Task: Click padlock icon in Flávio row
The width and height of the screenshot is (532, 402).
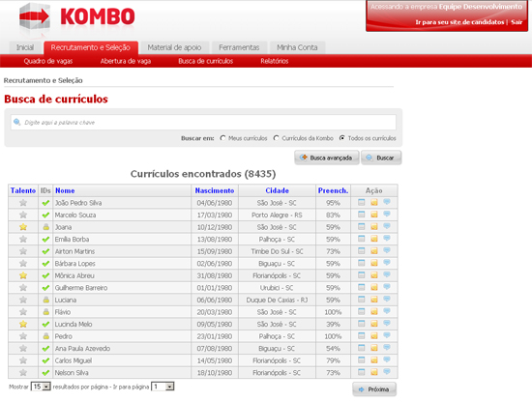Action: coord(46,312)
